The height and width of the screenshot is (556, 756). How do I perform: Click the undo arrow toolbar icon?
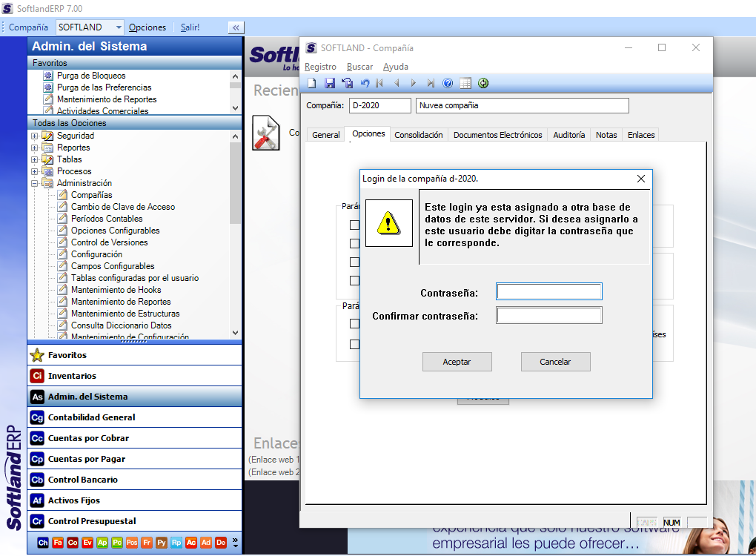pos(365,83)
